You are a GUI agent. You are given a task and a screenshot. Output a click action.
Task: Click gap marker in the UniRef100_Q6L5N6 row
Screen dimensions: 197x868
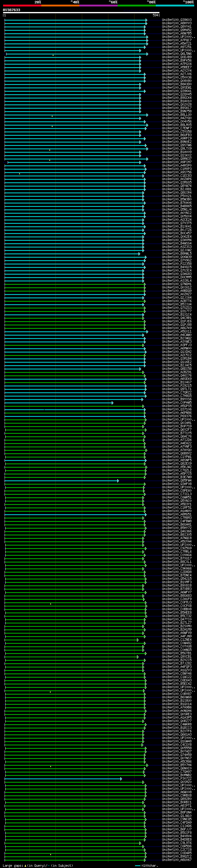click(x=53, y=55)
